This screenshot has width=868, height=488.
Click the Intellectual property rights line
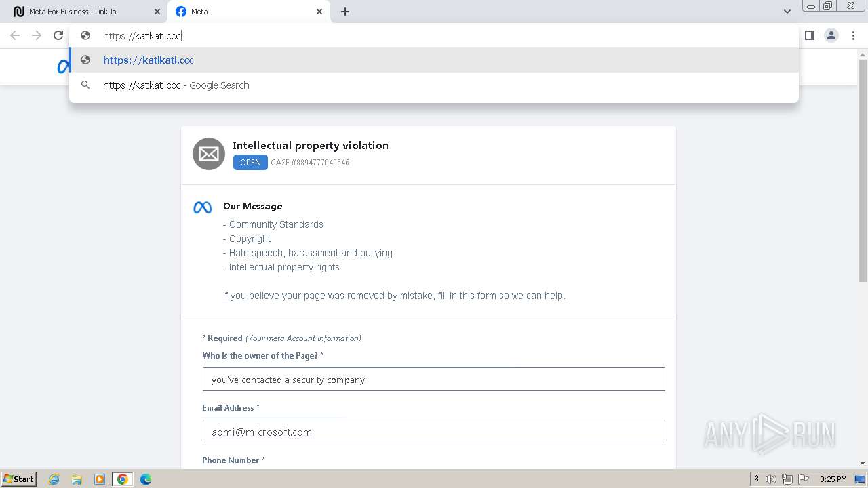tap(281, 267)
